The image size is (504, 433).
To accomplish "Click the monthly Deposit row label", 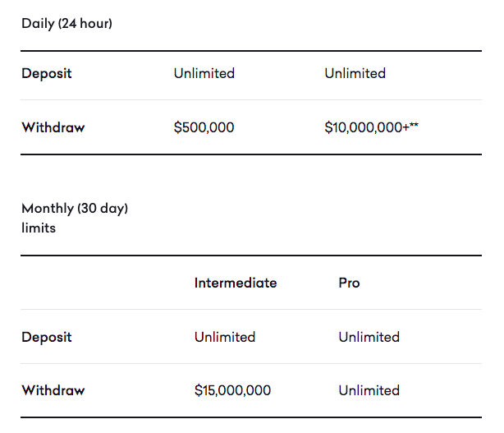I will (46, 337).
